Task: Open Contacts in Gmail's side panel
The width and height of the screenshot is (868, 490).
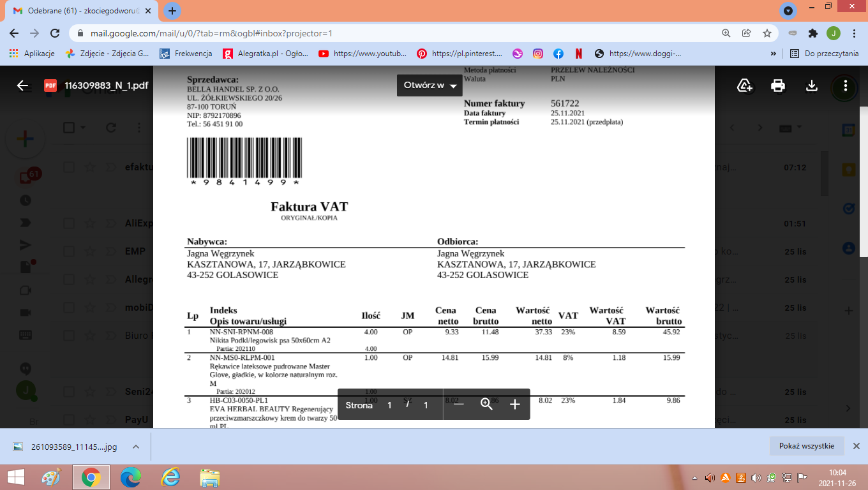Action: pos(848,247)
